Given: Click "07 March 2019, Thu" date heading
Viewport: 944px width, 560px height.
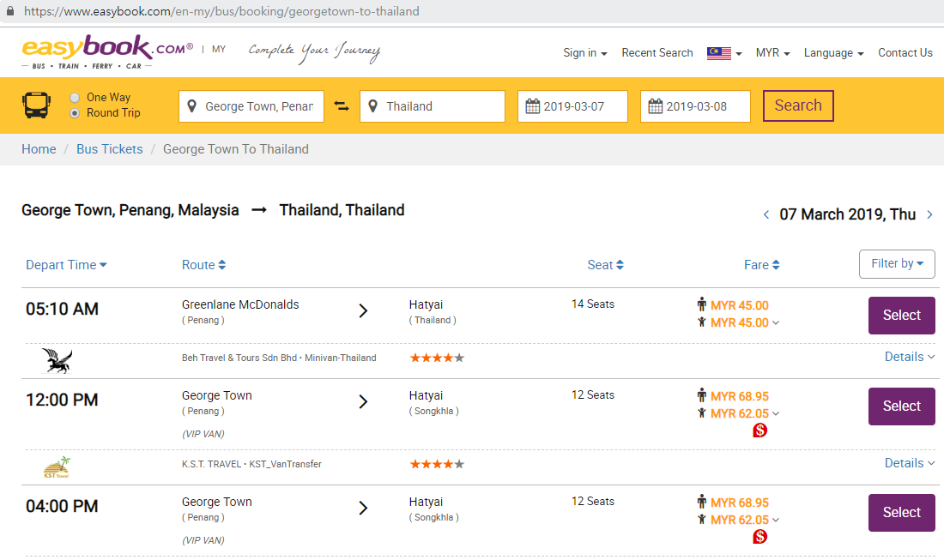Looking at the screenshot, I should pos(848,214).
